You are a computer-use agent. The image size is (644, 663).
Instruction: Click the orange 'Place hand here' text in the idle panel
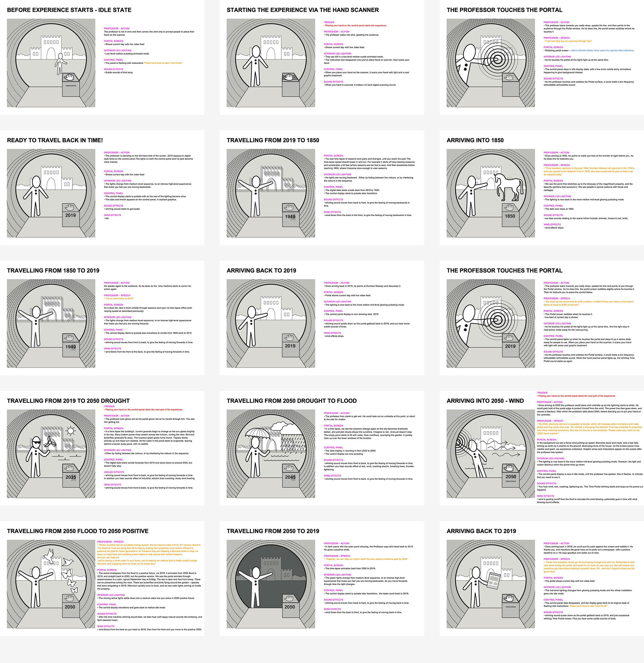coord(163,63)
